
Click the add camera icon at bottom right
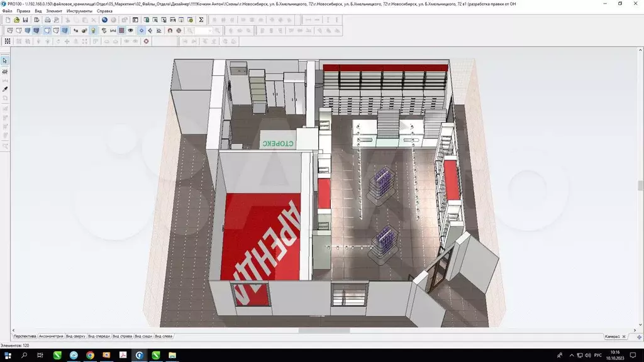(639, 337)
